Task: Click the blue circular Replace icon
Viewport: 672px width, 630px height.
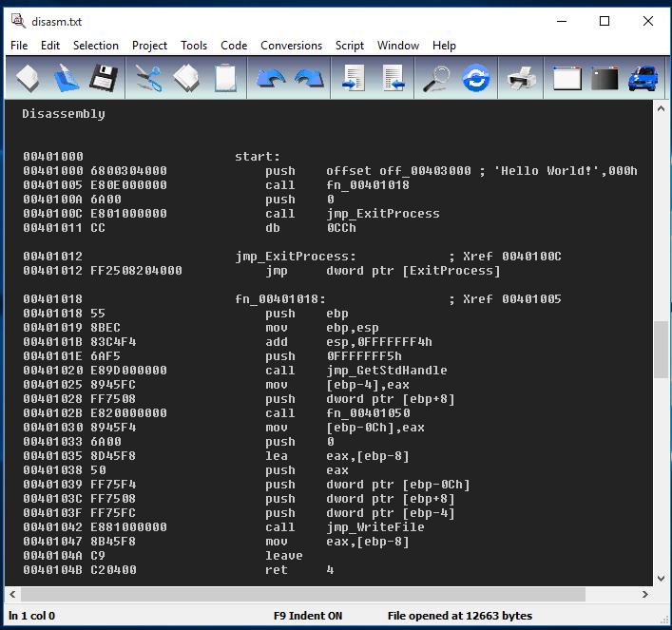Action: pos(475,79)
